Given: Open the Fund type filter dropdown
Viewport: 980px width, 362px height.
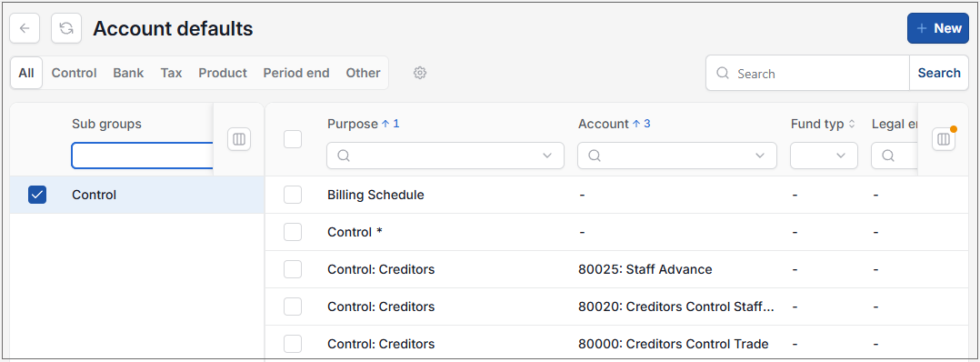Looking at the screenshot, I should tap(824, 156).
